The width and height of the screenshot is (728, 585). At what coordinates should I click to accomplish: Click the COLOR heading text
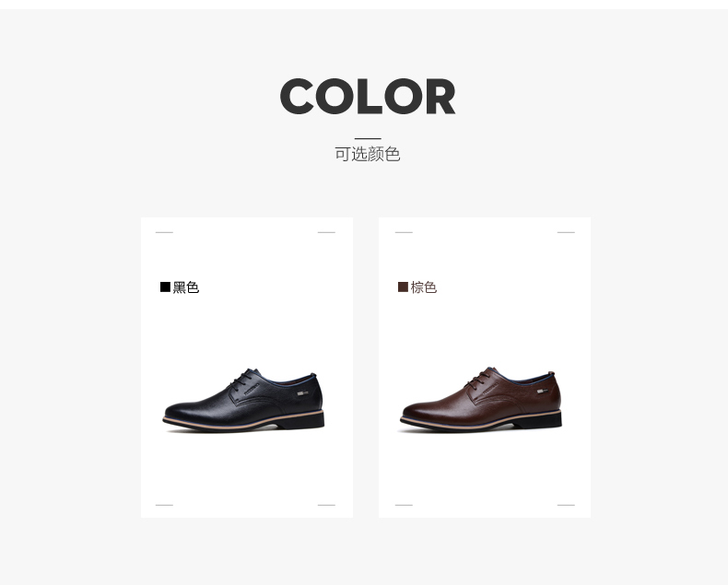click(368, 96)
